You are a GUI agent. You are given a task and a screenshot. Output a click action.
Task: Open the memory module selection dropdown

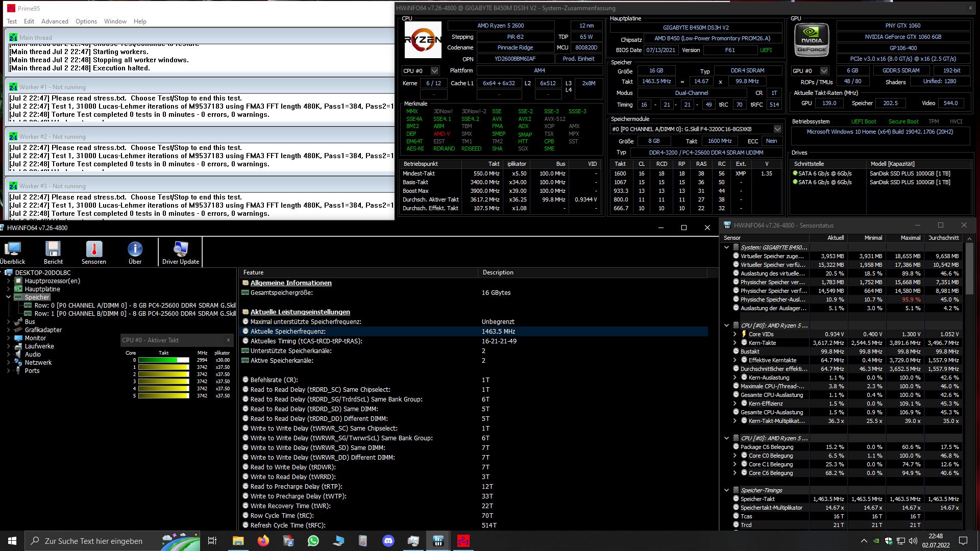[x=777, y=129]
